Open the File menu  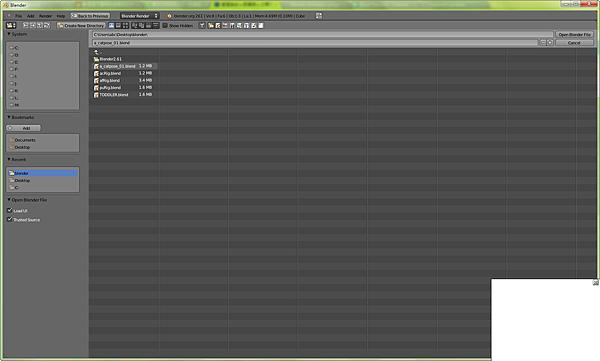(18, 16)
